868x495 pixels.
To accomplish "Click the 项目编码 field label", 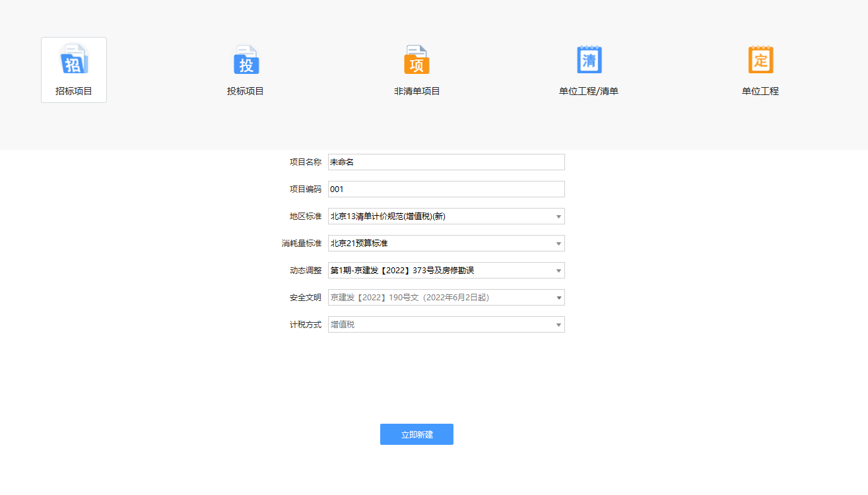I will [306, 189].
